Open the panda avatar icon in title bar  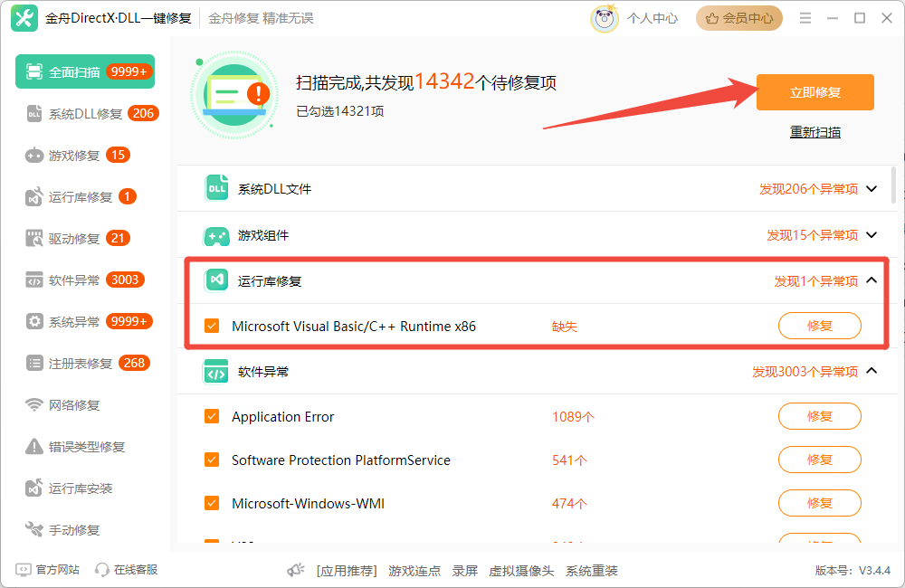click(x=604, y=18)
